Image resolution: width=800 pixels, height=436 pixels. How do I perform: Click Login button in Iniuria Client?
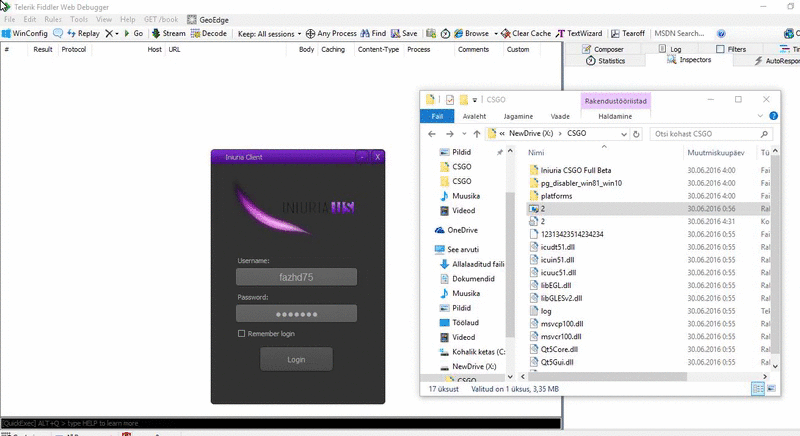[x=296, y=360]
